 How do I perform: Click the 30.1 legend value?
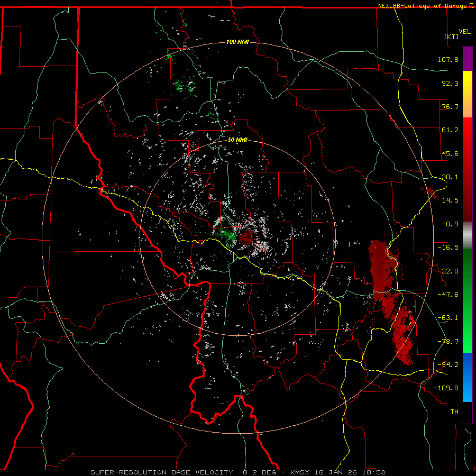click(x=450, y=177)
